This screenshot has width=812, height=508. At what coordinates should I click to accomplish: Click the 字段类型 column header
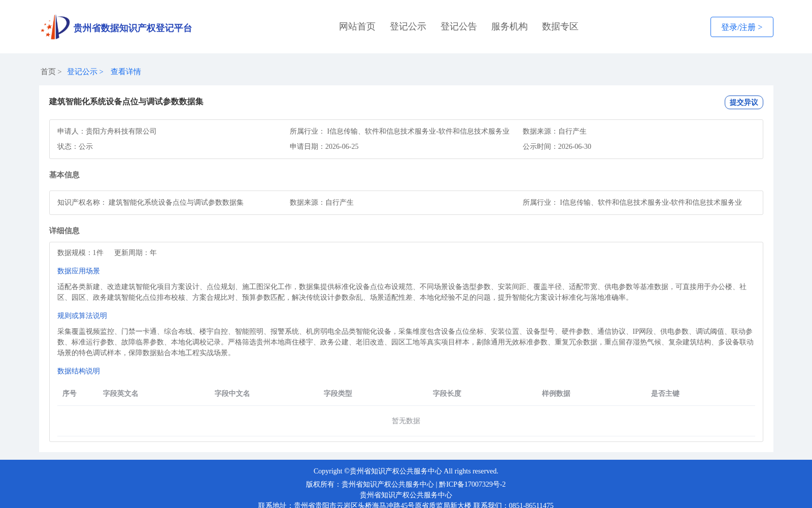point(338,393)
